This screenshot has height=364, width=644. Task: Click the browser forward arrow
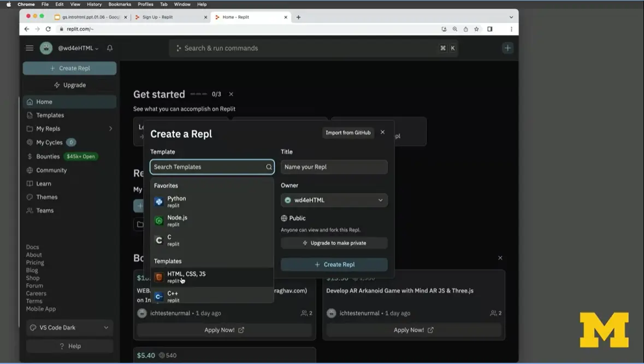pyautogui.click(x=37, y=29)
